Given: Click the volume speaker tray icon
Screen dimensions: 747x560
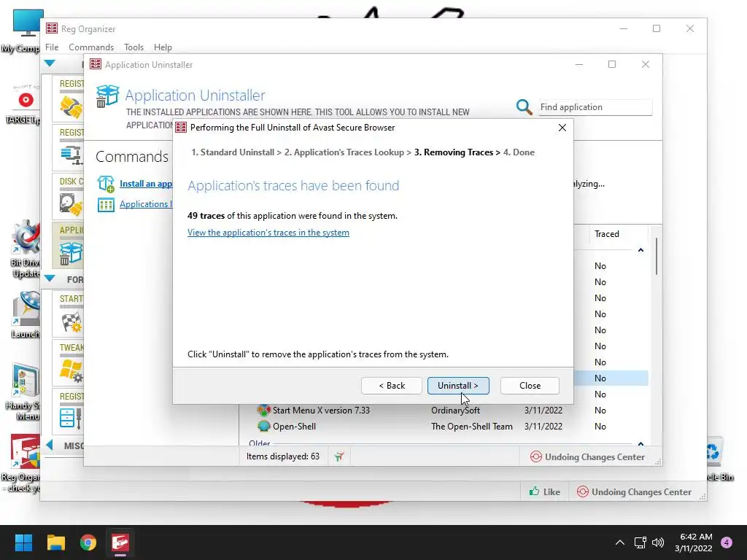Looking at the screenshot, I should (x=658, y=542).
